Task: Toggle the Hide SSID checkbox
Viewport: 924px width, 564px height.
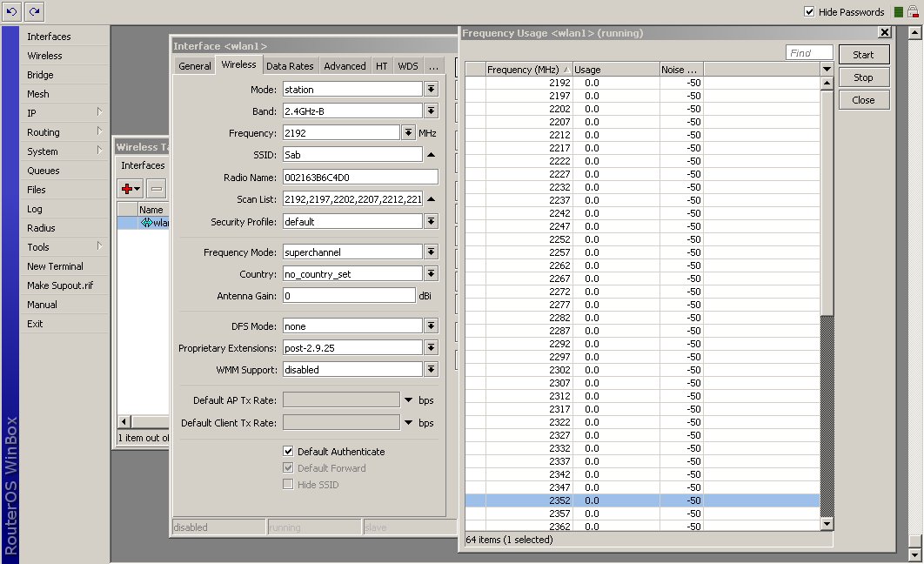Action: (289, 485)
